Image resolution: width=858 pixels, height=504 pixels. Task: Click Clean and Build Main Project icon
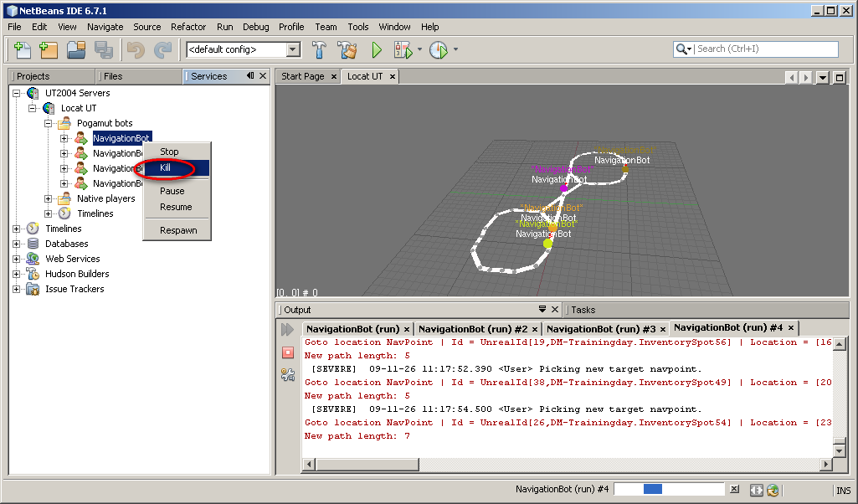pos(347,49)
